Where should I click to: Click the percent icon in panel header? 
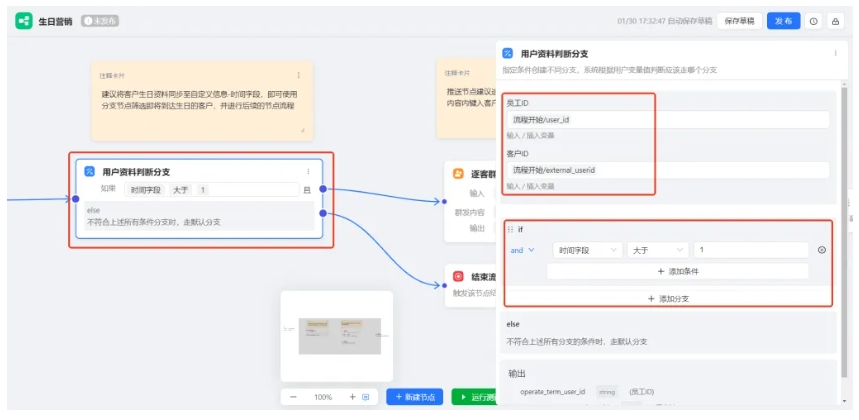point(507,53)
